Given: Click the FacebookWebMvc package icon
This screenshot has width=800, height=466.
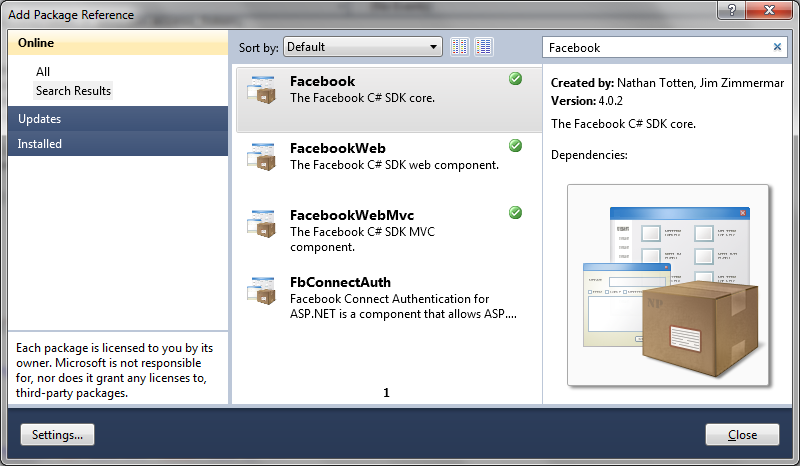Looking at the screenshot, I should [261, 223].
